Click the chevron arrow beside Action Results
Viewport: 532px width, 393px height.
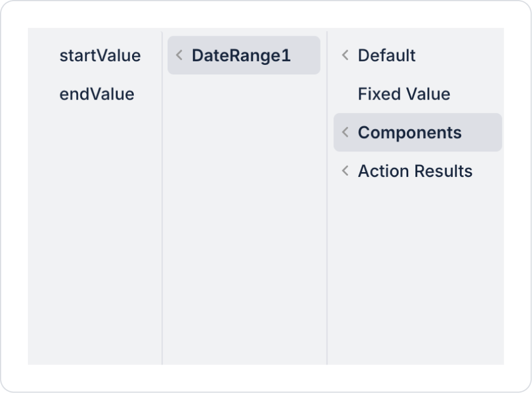point(345,171)
